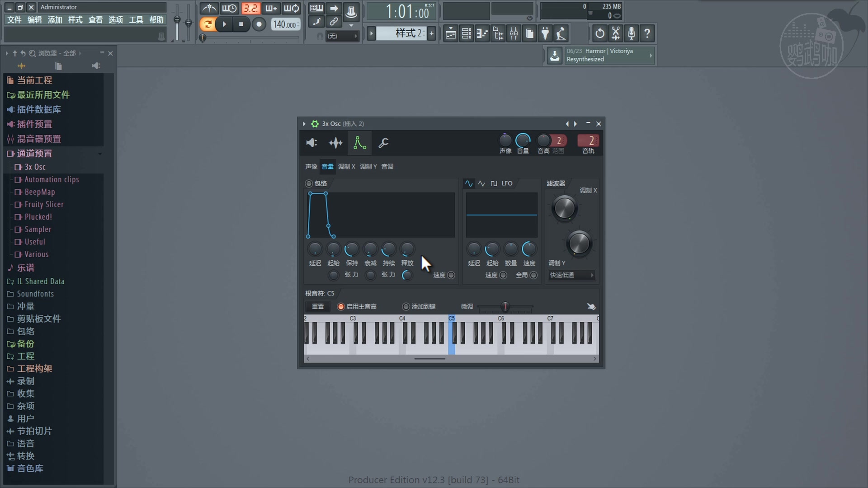Select the envelope tab icon in 3x Osc

[x=359, y=143]
